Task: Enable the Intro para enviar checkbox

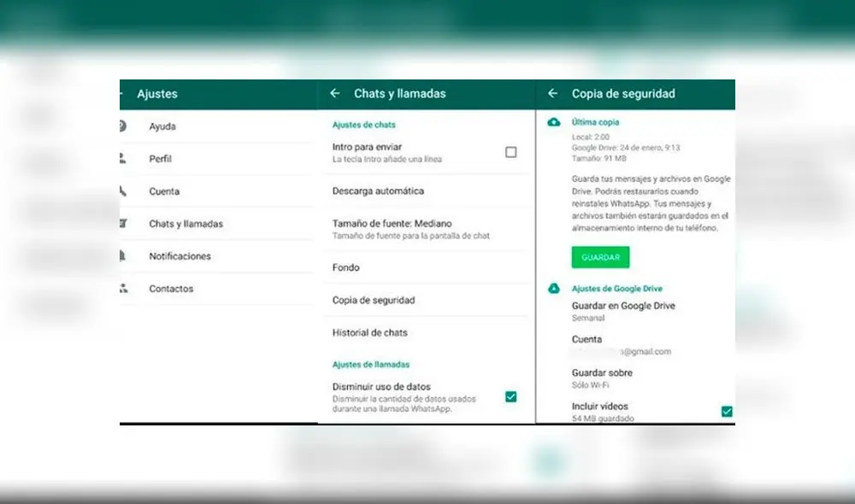Action: pos(510,151)
